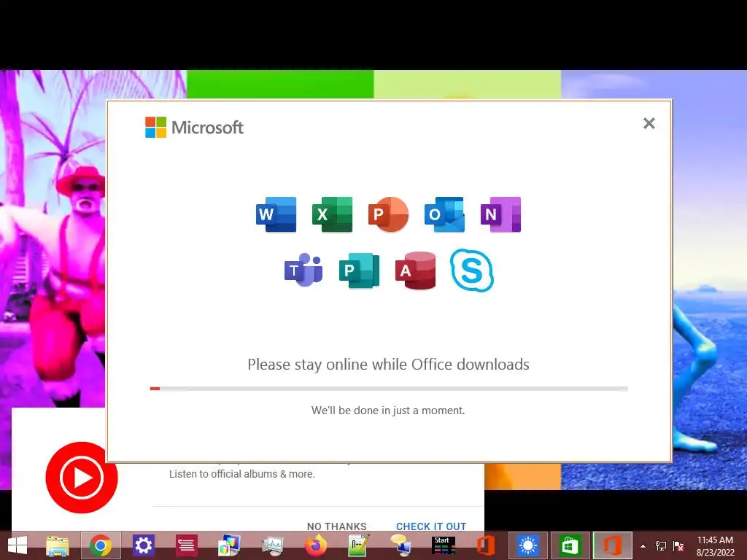Click CHECK IT OUT in the YouTube Music popup

[x=431, y=526]
